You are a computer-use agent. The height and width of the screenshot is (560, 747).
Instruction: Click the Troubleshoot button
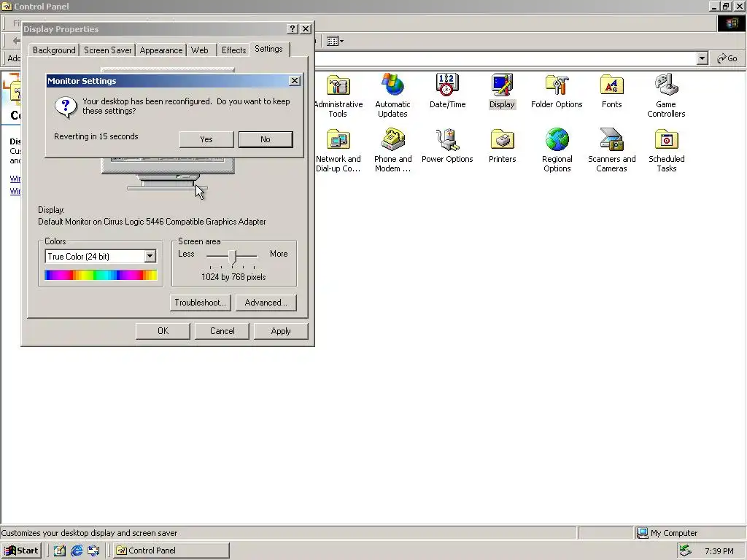click(200, 303)
